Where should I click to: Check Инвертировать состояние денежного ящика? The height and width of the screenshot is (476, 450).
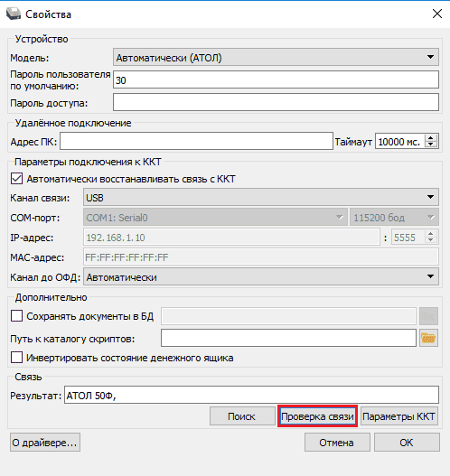tap(16, 358)
